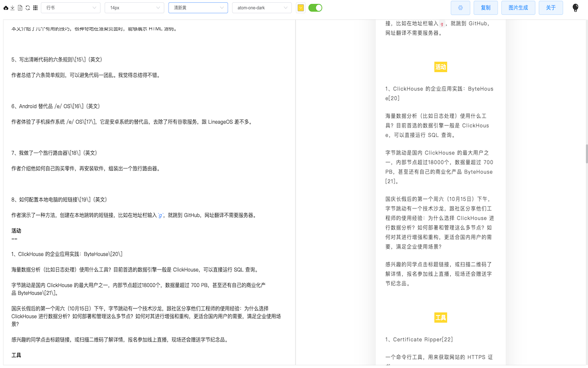Screen dimensions: 588x368
Task: Toggle theme with the light bulb icon
Action: click(575, 8)
